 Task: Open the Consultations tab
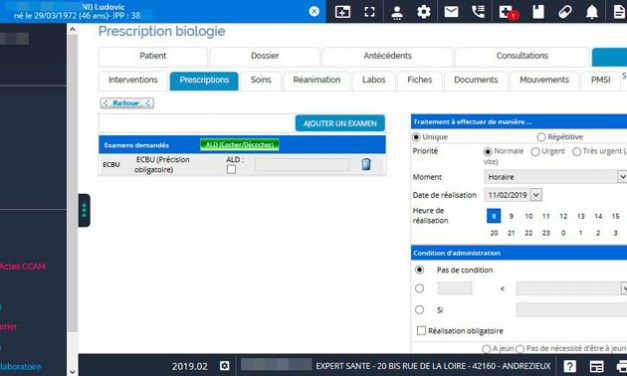click(x=522, y=56)
